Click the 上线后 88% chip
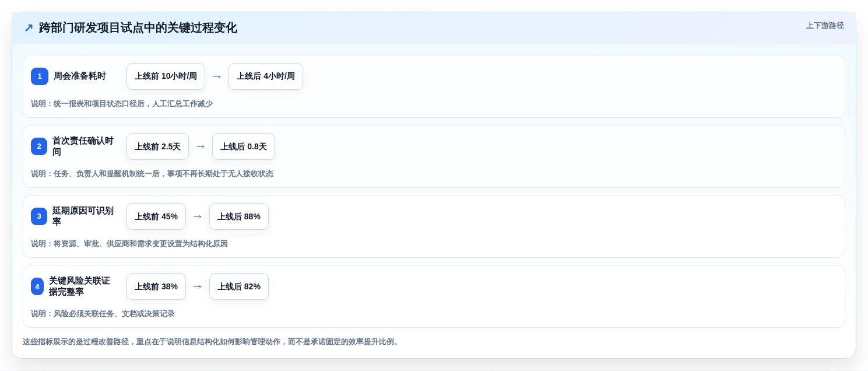The image size is (868, 371). click(239, 216)
